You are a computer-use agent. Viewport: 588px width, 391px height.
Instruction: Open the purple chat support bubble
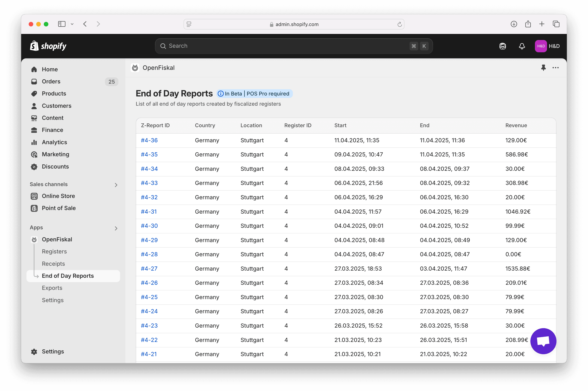(x=543, y=341)
